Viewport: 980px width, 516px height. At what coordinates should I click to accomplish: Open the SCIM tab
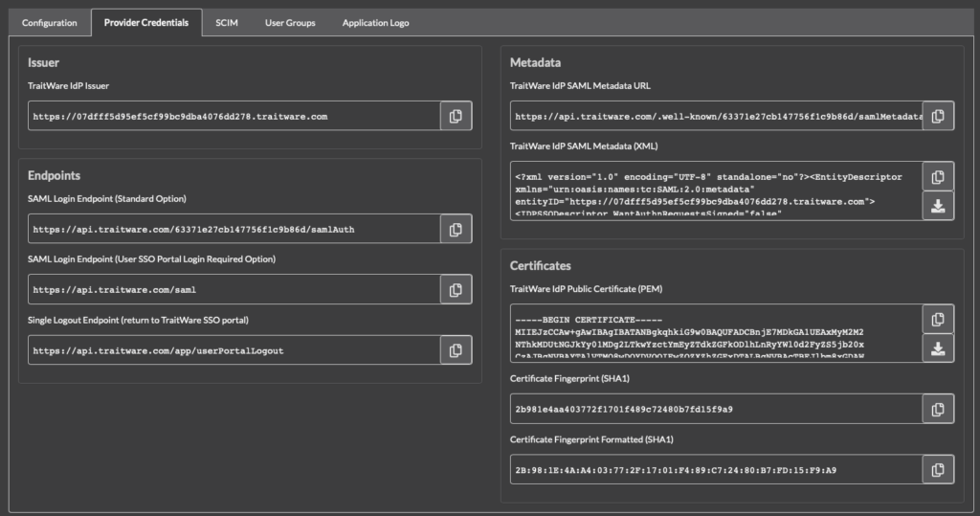[x=227, y=23]
